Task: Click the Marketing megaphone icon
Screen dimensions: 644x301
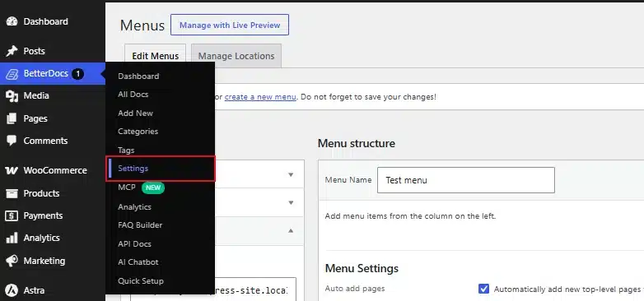Action: point(12,261)
